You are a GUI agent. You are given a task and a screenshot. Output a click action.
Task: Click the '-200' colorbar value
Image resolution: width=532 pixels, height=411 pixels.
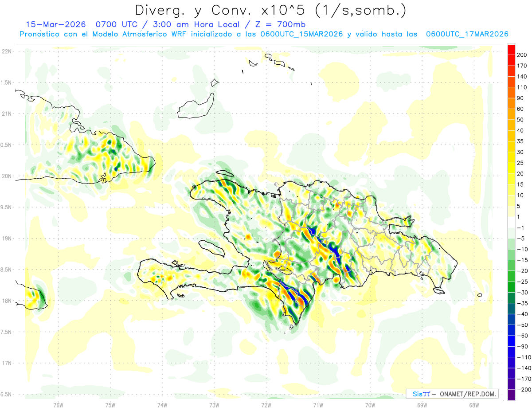coord(524,390)
